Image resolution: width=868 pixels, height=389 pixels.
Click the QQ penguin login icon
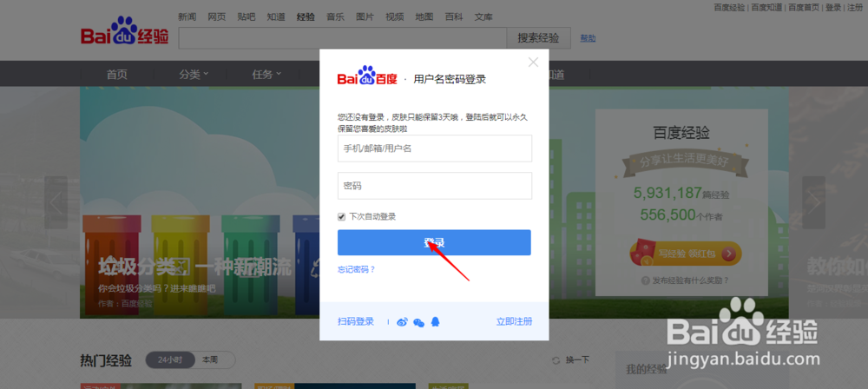click(x=435, y=321)
